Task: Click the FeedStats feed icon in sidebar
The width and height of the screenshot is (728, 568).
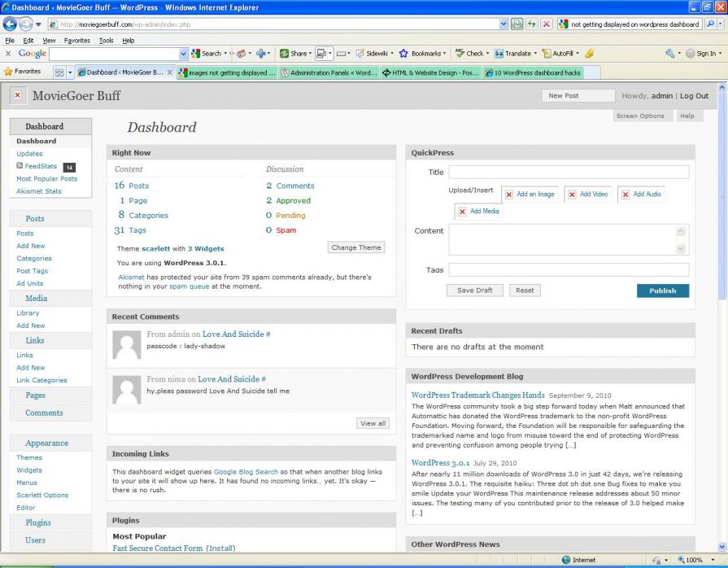Action: (x=20, y=165)
